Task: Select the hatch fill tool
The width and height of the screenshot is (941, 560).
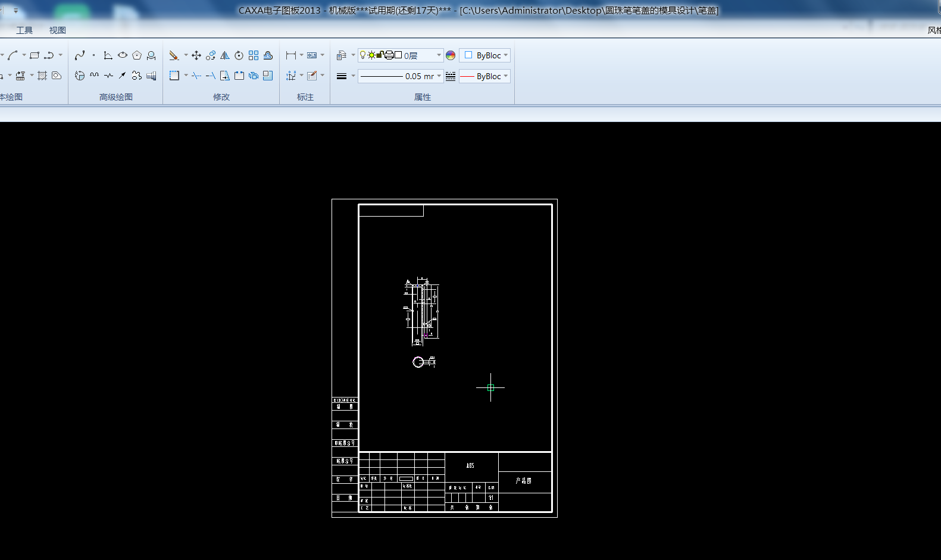Action: 42,76
